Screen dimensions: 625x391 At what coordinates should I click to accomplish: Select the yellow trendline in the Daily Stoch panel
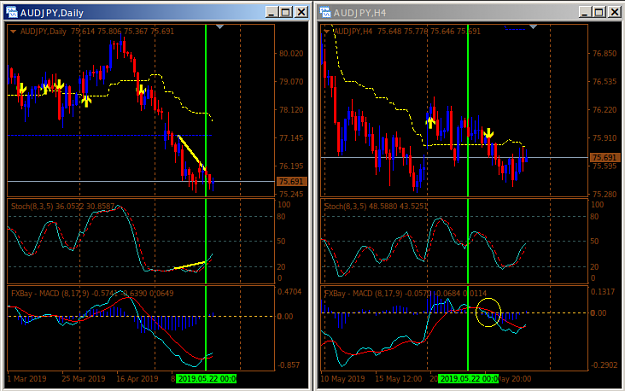point(190,265)
